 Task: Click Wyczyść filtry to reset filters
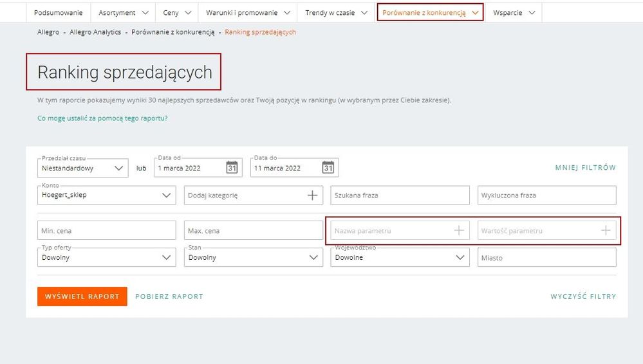(x=583, y=296)
